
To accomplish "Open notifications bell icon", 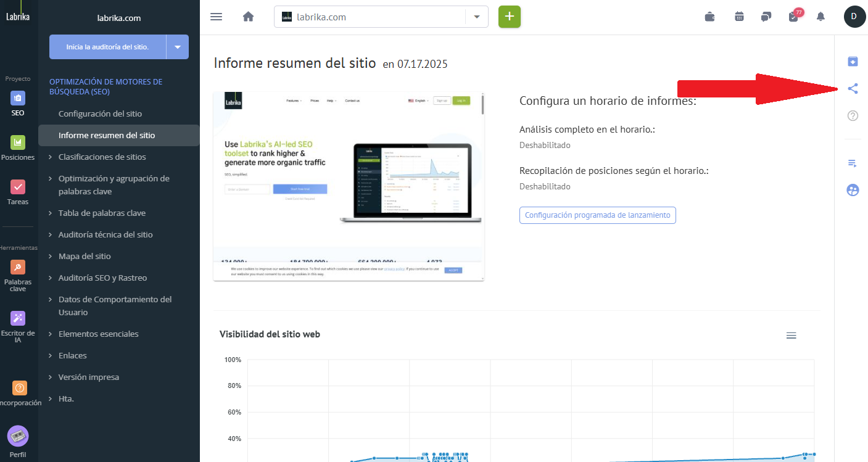I will coord(820,17).
